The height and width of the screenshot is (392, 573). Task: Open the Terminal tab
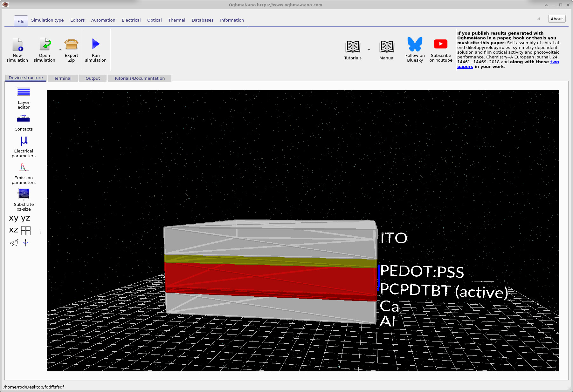tap(63, 78)
